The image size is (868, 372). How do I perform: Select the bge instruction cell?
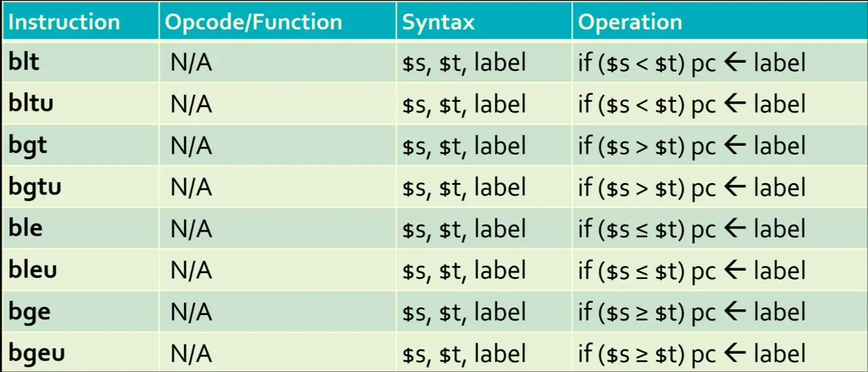[29, 312]
